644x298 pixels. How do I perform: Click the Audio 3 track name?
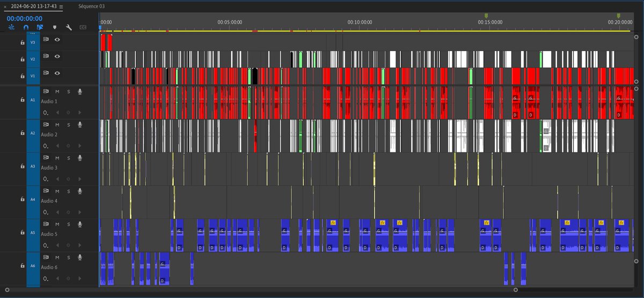pyautogui.click(x=49, y=168)
